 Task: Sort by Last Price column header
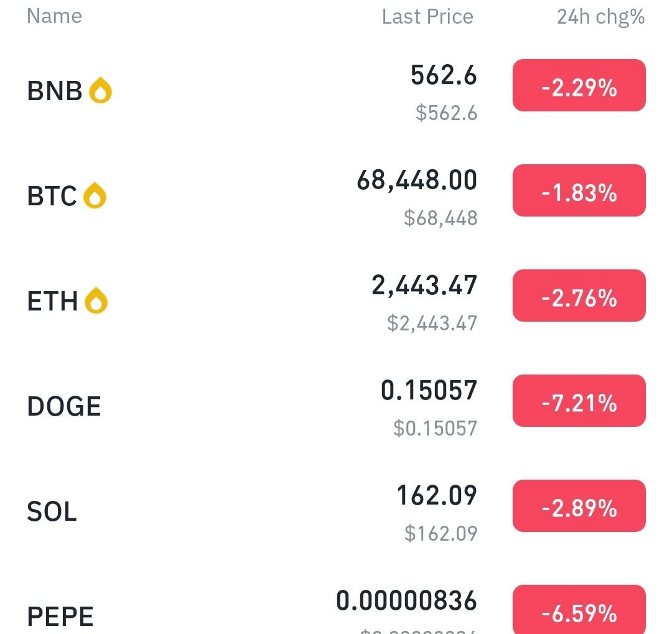pos(427,17)
